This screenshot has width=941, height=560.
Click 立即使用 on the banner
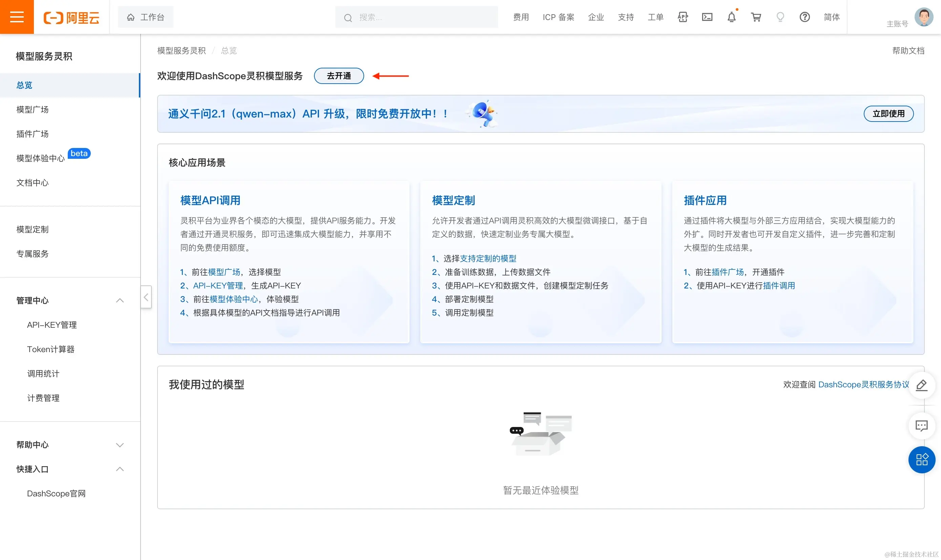pos(888,113)
